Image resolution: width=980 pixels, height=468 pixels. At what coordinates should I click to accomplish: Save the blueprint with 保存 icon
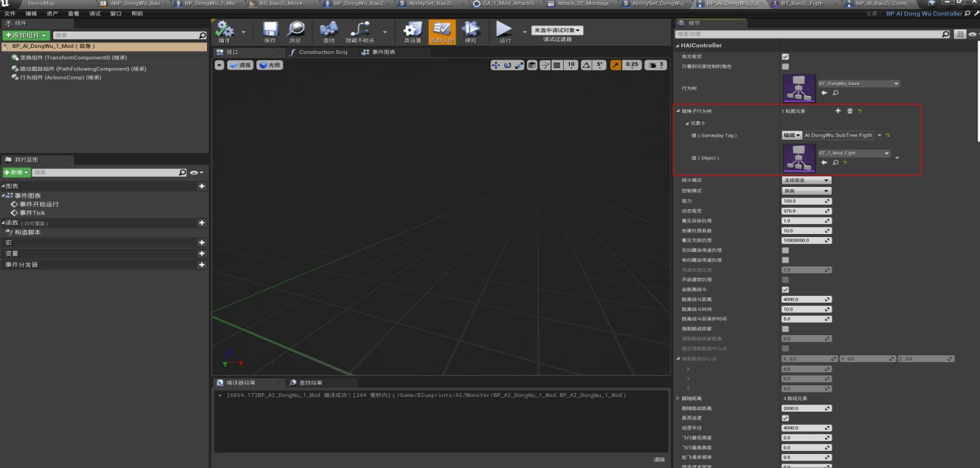pos(270,30)
